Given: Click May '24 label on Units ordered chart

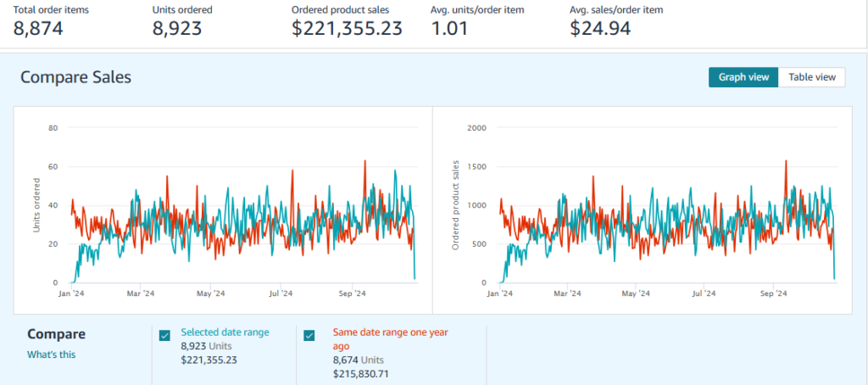Looking at the screenshot, I should point(212,294).
